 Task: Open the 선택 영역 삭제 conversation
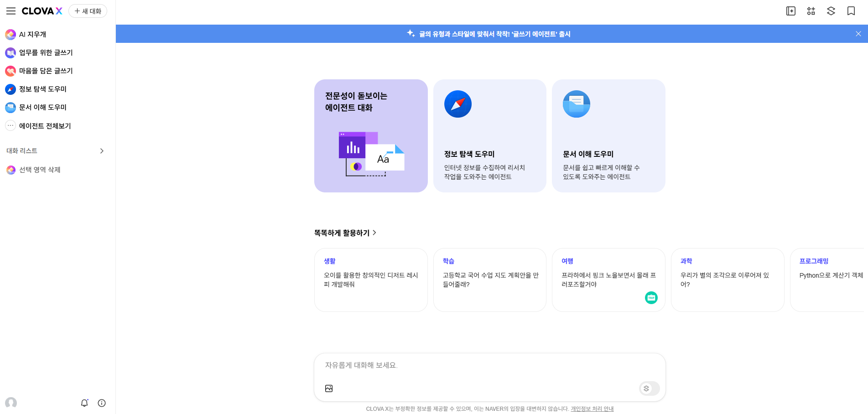40,170
